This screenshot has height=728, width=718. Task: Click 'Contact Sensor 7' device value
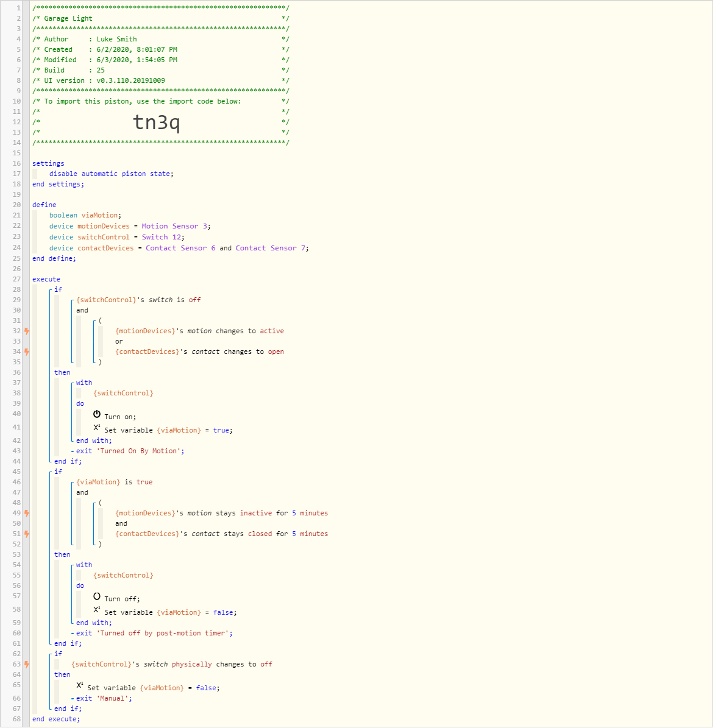[270, 249]
